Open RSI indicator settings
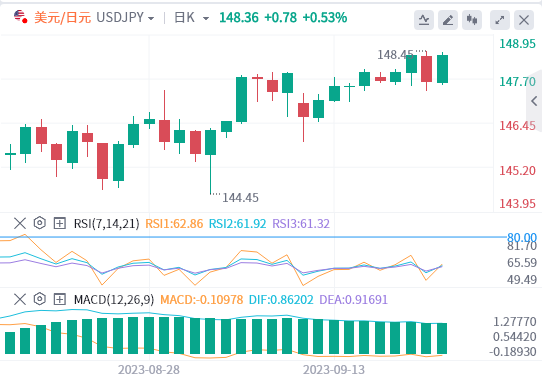The image size is (542, 378). [40, 223]
